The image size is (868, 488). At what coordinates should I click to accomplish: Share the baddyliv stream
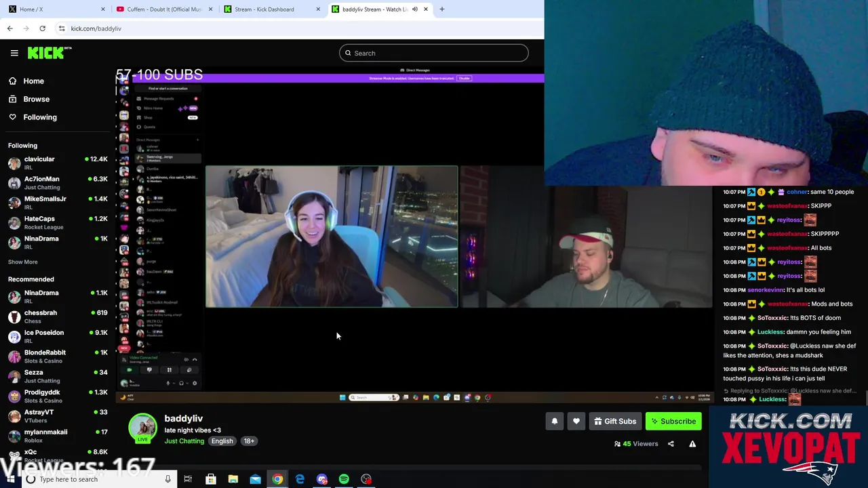coord(671,444)
